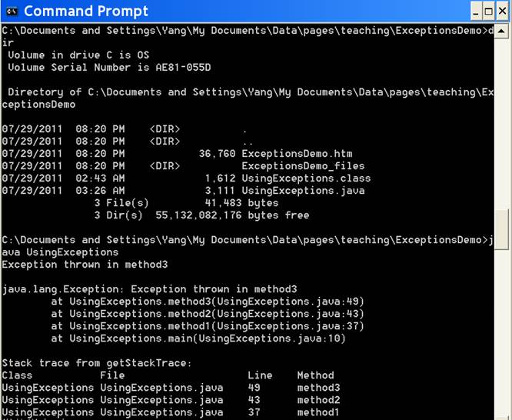Click the method3 stack line at java:49

pyautogui.click(x=208, y=302)
